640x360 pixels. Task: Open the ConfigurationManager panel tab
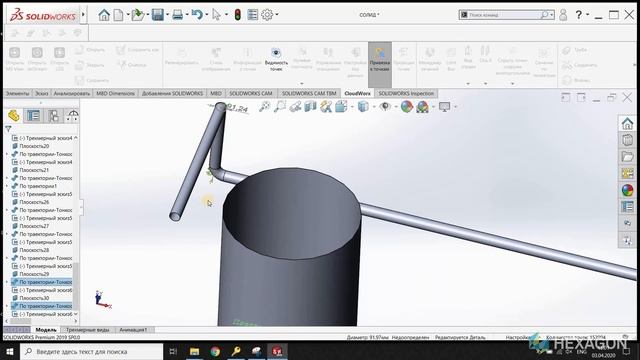click(x=53, y=116)
